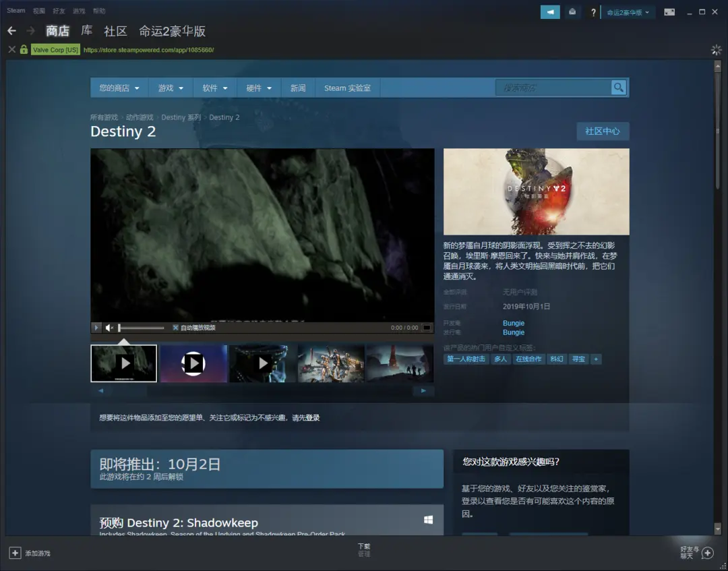Click the green padlock security icon
Screen dimensions: 728x571
point(24,49)
